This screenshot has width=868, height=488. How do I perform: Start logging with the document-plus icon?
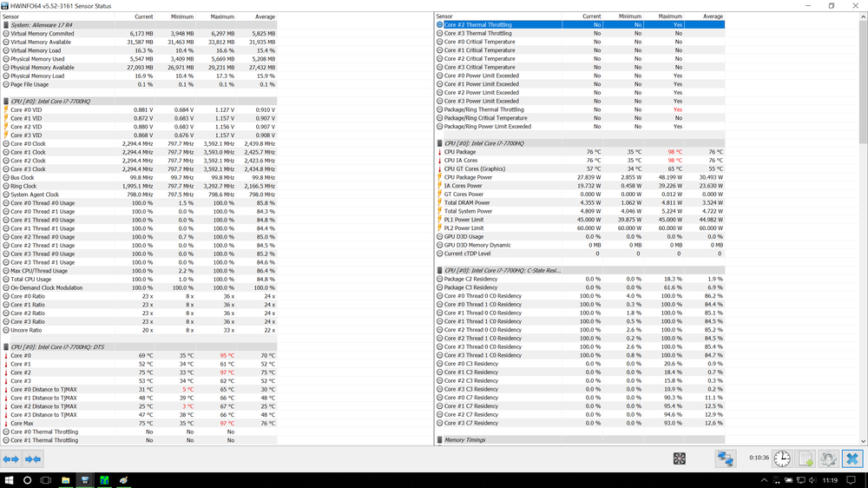(806, 458)
